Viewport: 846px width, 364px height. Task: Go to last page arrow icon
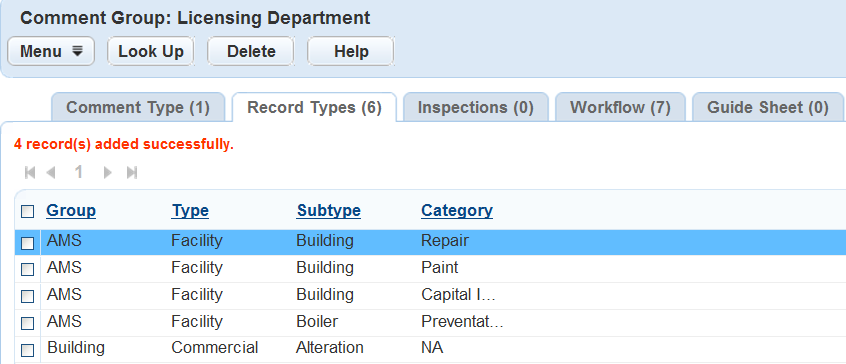[x=132, y=173]
